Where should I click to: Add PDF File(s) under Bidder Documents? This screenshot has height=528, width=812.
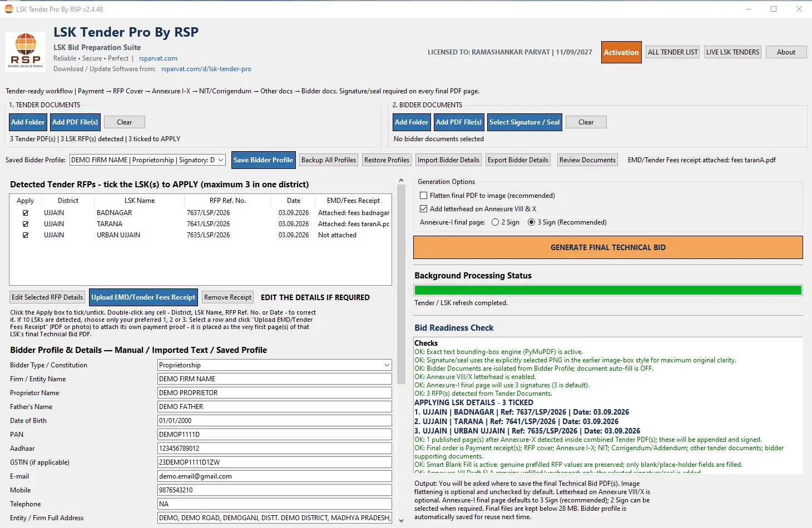click(x=459, y=122)
